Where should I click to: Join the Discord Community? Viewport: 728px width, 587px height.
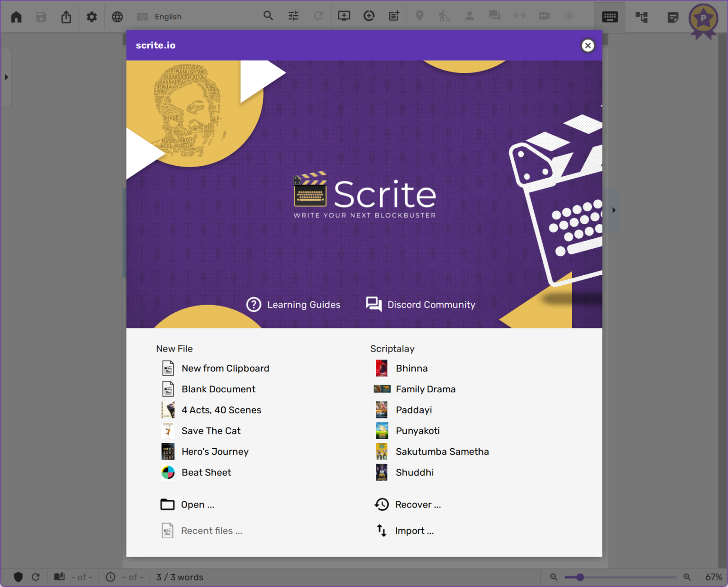431,304
